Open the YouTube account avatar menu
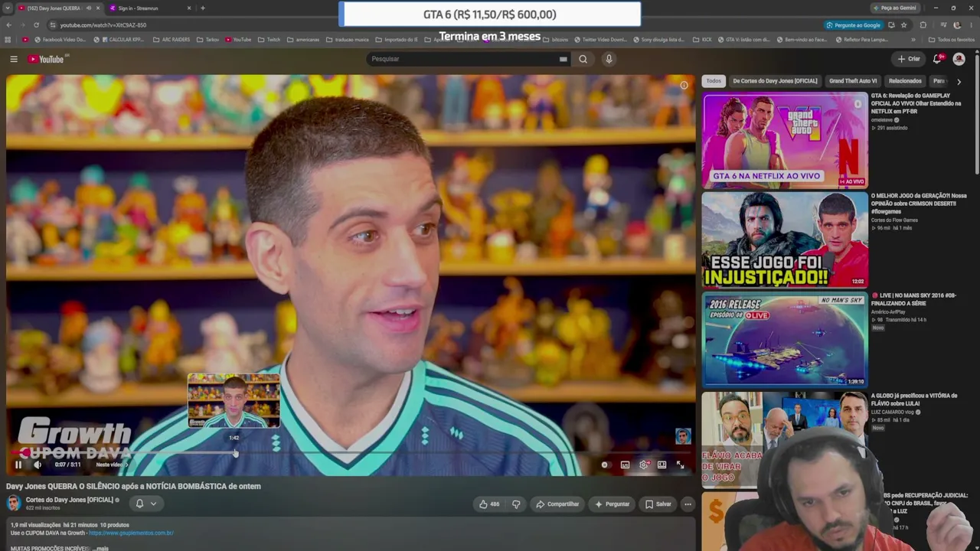The height and width of the screenshot is (551, 980). (959, 59)
